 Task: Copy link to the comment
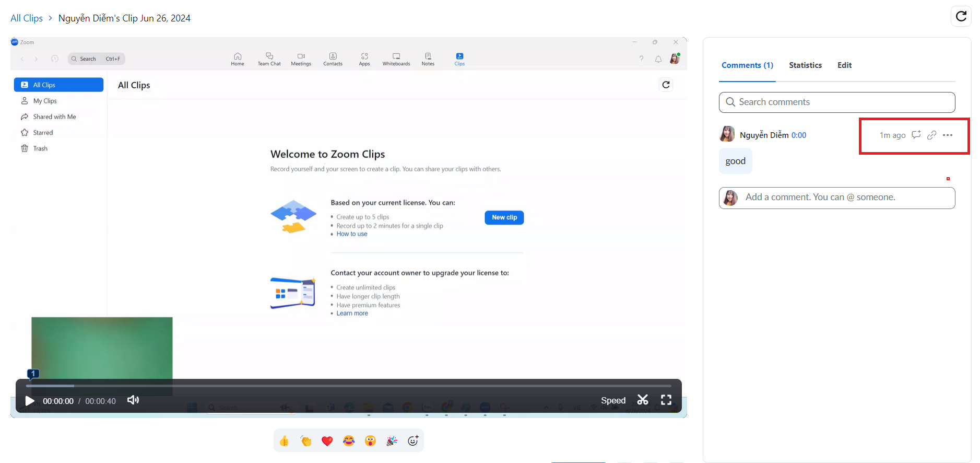pyautogui.click(x=931, y=135)
